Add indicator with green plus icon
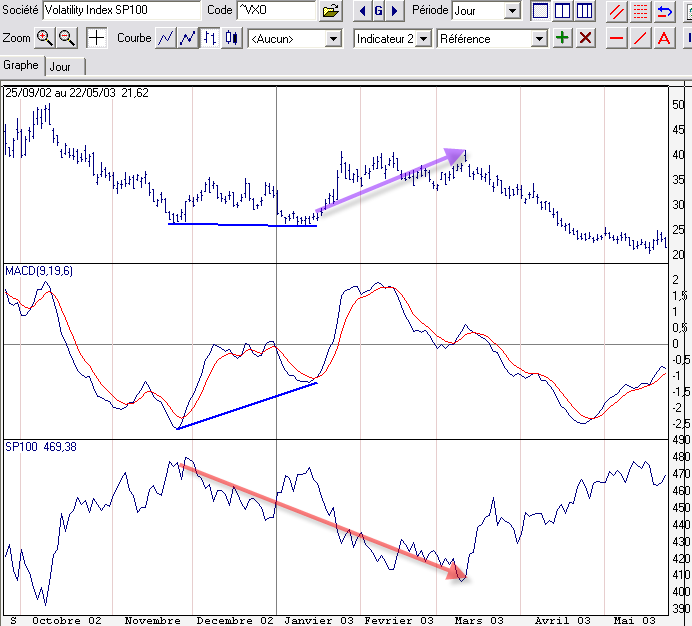 tap(562, 38)
